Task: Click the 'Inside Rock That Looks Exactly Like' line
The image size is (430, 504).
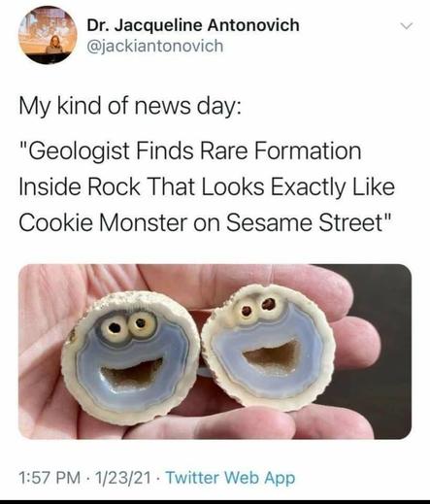Action: coord(207,187)
